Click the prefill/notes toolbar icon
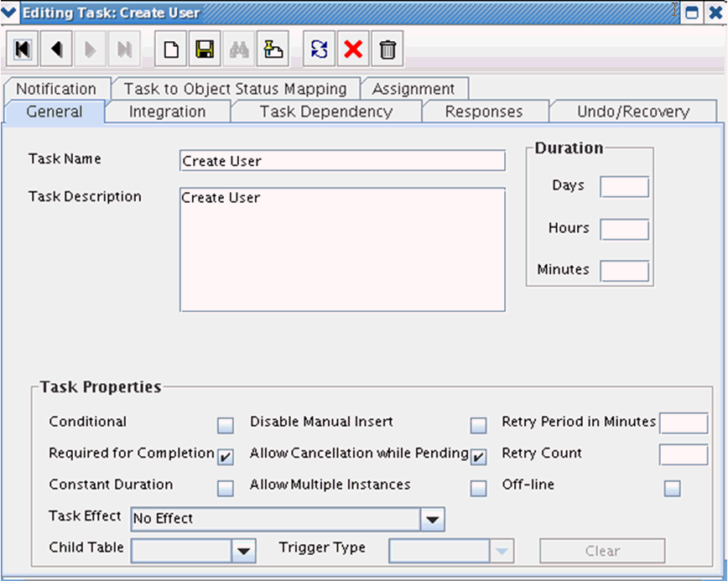Screen dimensions: 728x581 [x=273, y=49]
